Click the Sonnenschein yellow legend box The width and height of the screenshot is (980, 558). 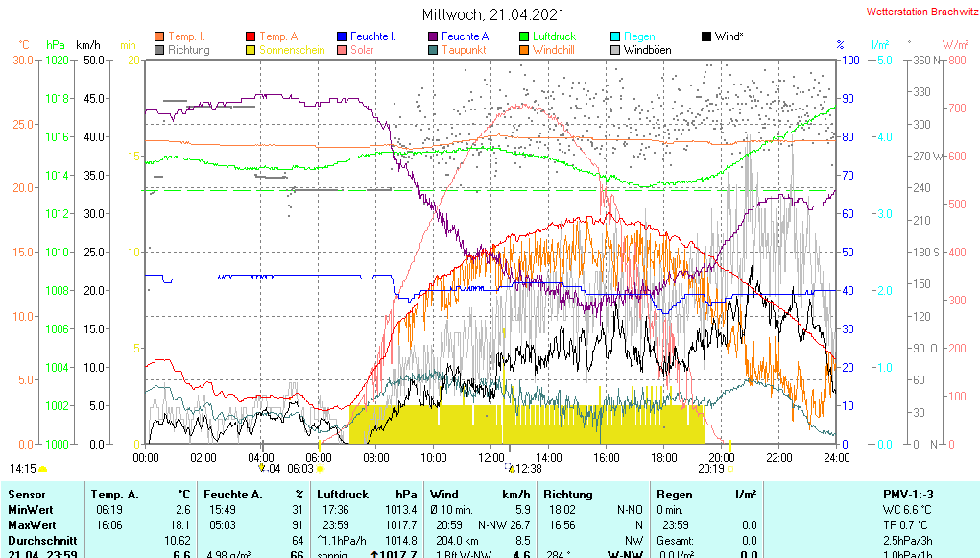[x=251, y=50]
